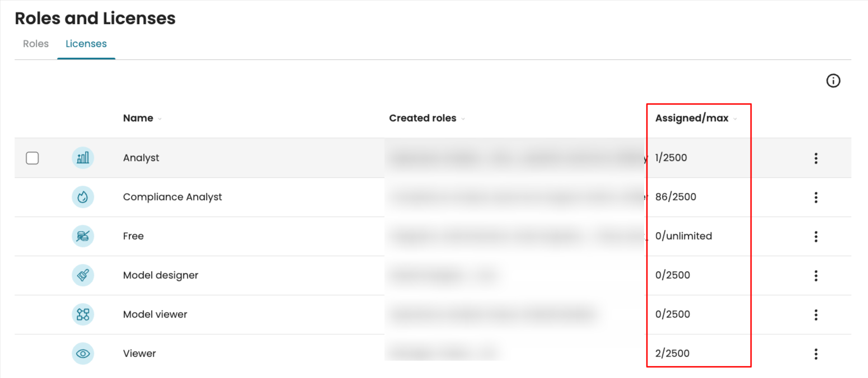Click the Compliance Analyst flame icon
Screen dimensions: 868x378
[x=83, y=197]
